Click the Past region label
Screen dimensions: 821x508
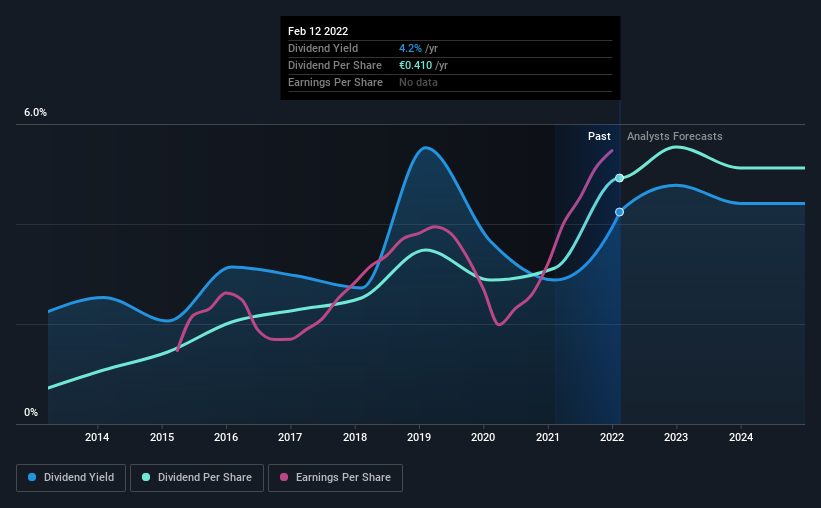[x=599, y=136]
